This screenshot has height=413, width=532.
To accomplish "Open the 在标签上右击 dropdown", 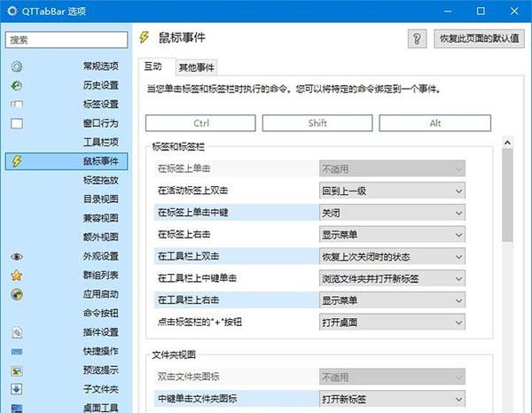I will [392, 235].
